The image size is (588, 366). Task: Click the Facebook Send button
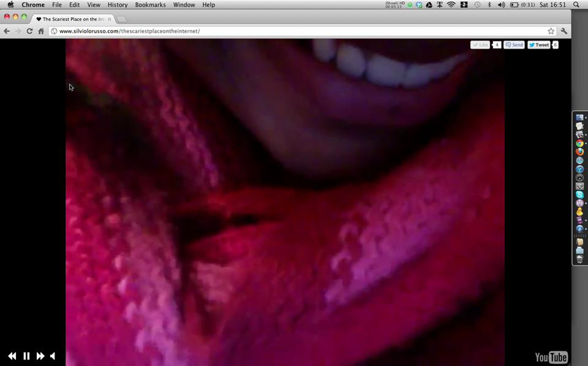(514, 45)
